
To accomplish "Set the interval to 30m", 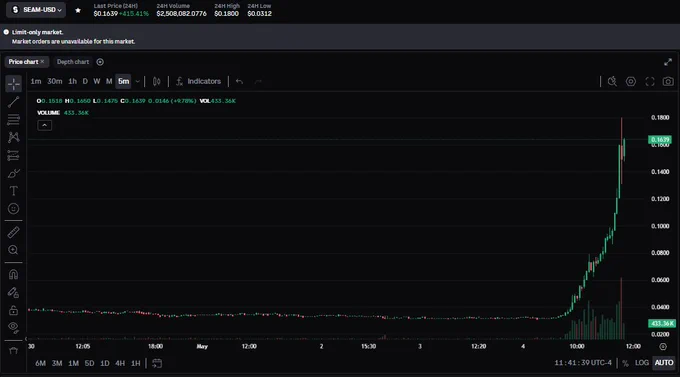I will point(55,81).
